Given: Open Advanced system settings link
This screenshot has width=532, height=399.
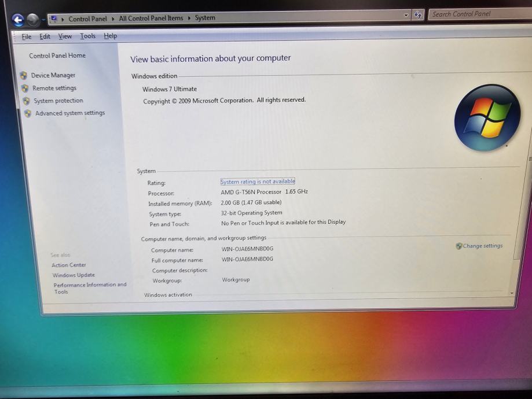Looking at the screenshot, I should coord(70,113).
